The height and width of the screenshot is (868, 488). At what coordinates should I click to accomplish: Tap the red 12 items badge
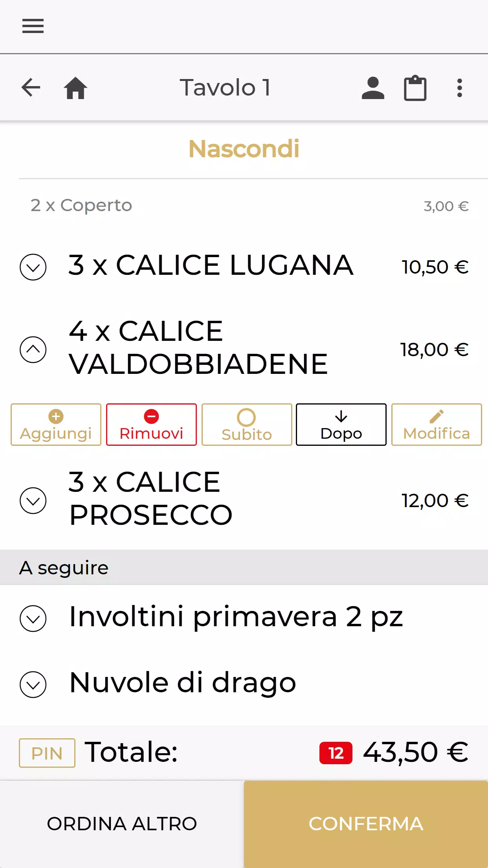336,753
